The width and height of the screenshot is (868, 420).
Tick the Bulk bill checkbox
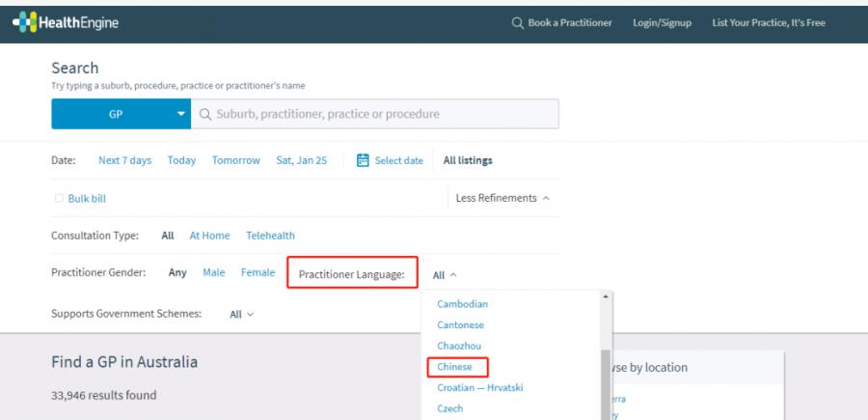coord(59,198)
